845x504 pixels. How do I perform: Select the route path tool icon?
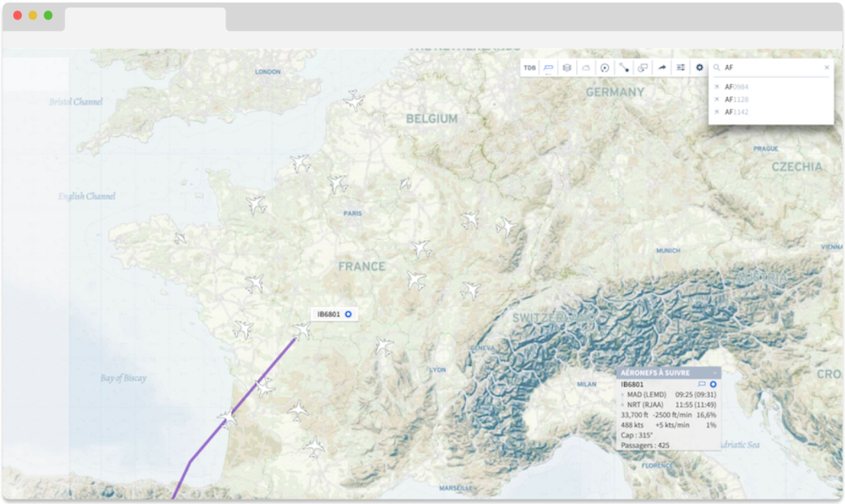point(624,68)
